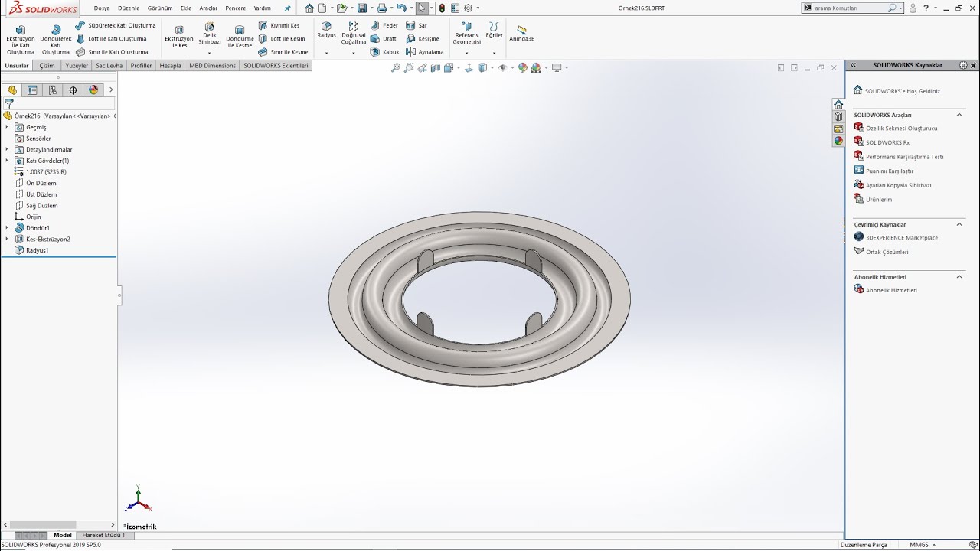Click the Print icon
Viewport: 980px width, 551px height.
pos(382,8)
